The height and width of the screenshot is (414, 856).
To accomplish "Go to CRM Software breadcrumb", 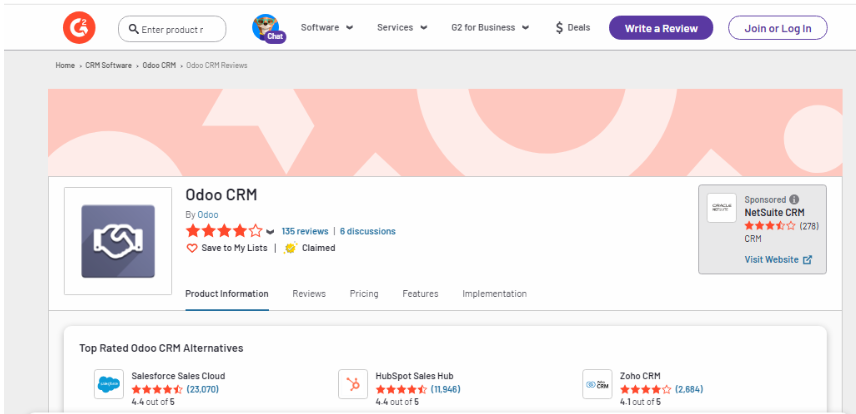I will tap(109, 66).
